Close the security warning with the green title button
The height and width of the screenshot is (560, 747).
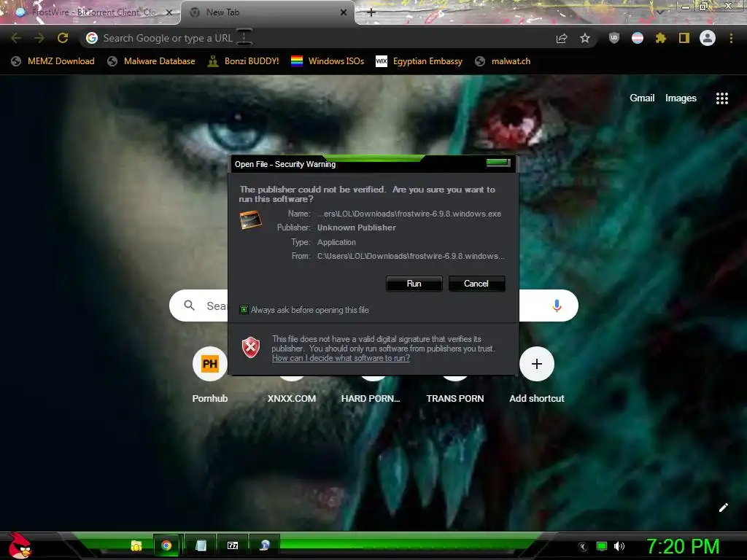tap(498, 163)
